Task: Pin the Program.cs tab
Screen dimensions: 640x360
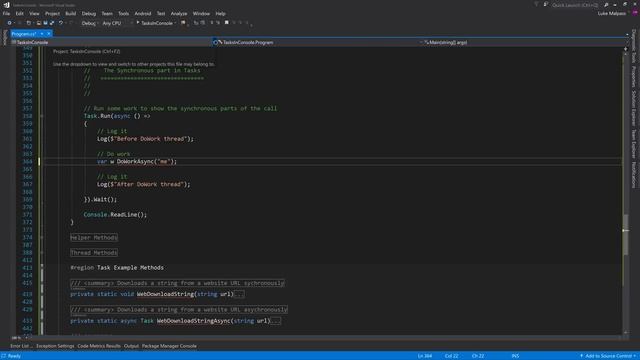Action: 42,34
